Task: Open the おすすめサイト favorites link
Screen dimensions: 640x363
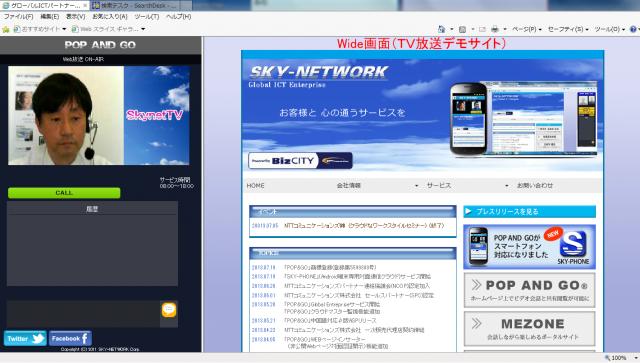Action: pos(40,29)
